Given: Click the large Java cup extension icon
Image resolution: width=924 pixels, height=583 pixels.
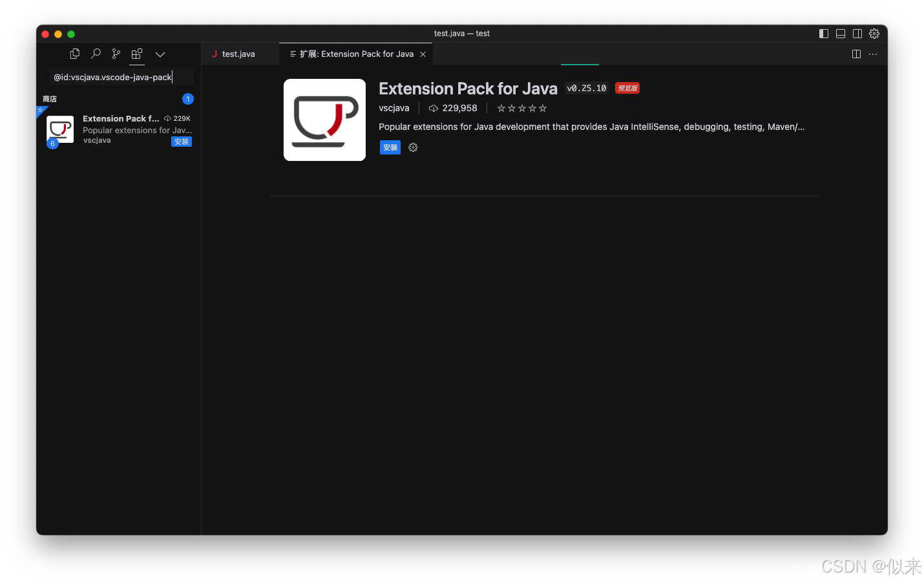Looking at the screenshot, I should [x=324, y=120].
